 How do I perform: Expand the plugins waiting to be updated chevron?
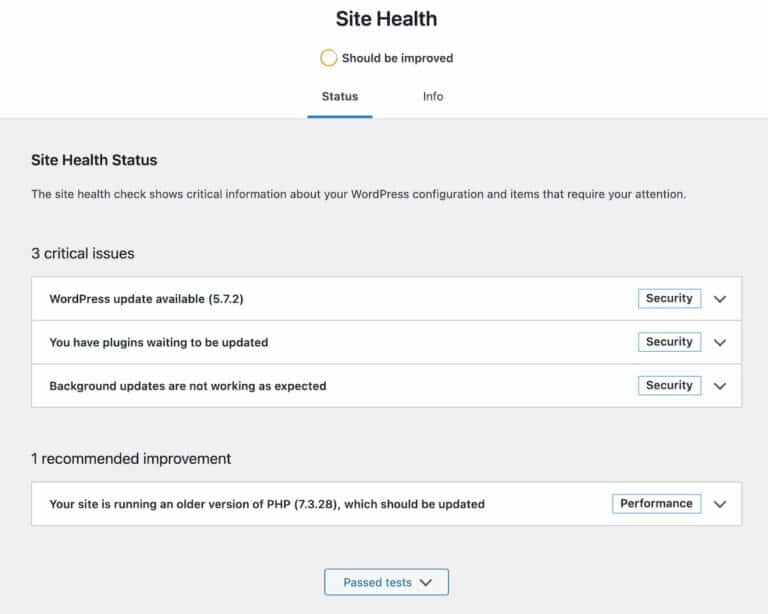tap(720, 342)
